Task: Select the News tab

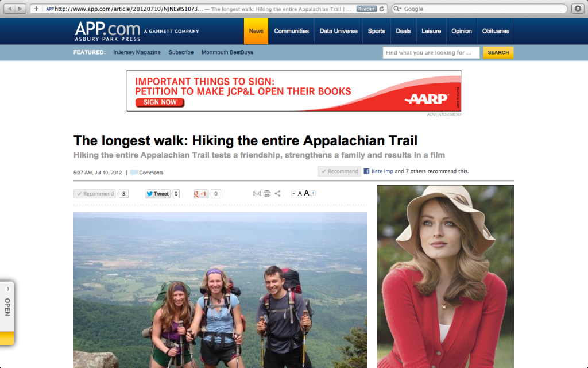Action: pyautogui.click(x=256, y=31)
